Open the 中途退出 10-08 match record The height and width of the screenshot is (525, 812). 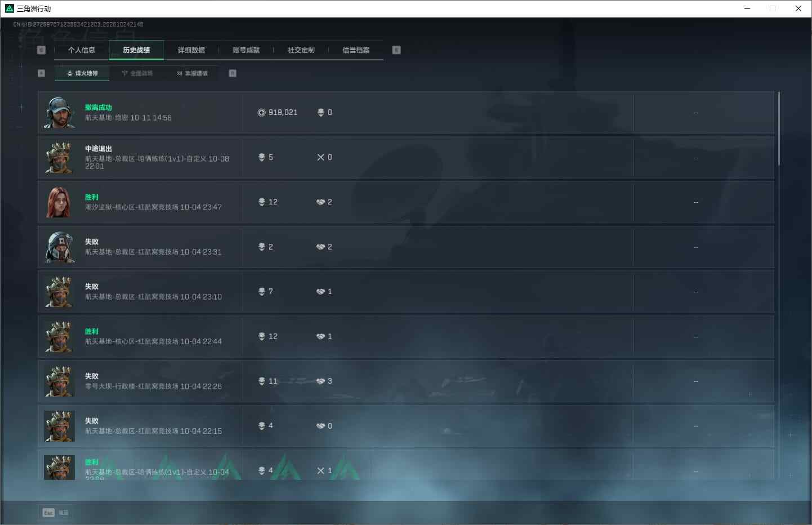tap(405, 158)
